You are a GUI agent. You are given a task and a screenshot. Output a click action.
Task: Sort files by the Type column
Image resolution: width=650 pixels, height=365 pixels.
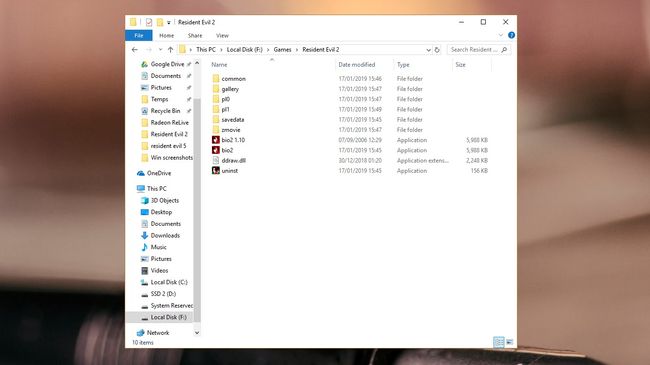403,65
